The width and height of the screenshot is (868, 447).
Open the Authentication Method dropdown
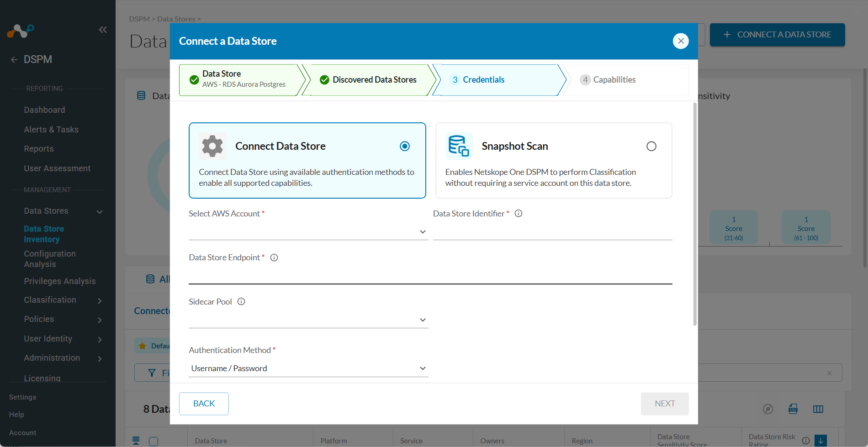[308, 368]
